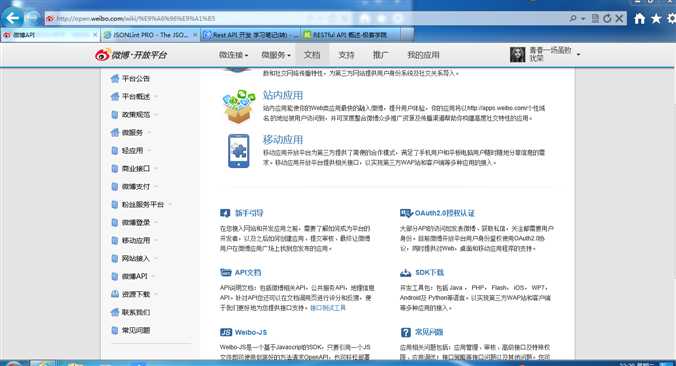Click the address bar search magnifier

click(573, 19)
